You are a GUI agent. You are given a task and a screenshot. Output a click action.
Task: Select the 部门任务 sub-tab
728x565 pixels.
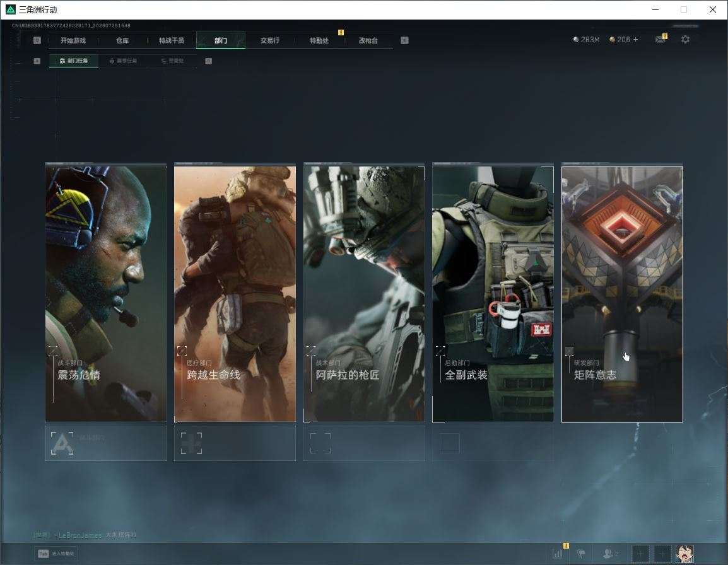(x=74, y=61)
